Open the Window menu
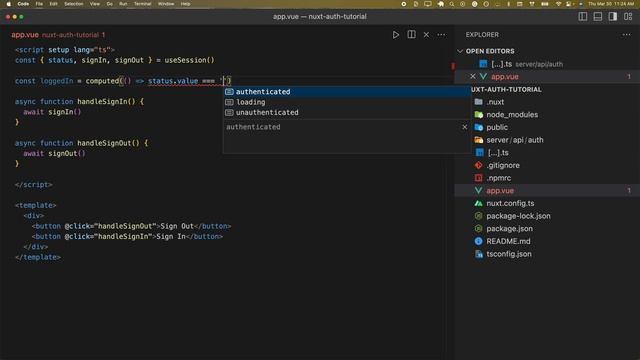Viewport: 640px width, 360px height. click(x=166, y=4)
